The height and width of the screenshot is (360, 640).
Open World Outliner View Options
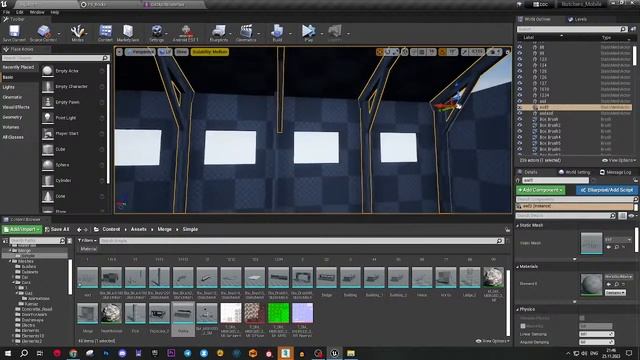point(619,160)
